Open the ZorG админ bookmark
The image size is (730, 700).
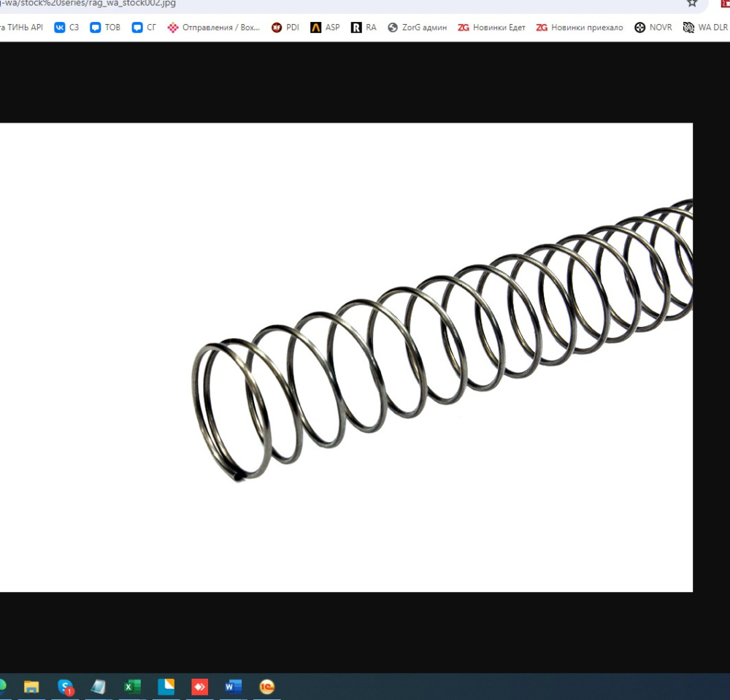tap(417, 28)
